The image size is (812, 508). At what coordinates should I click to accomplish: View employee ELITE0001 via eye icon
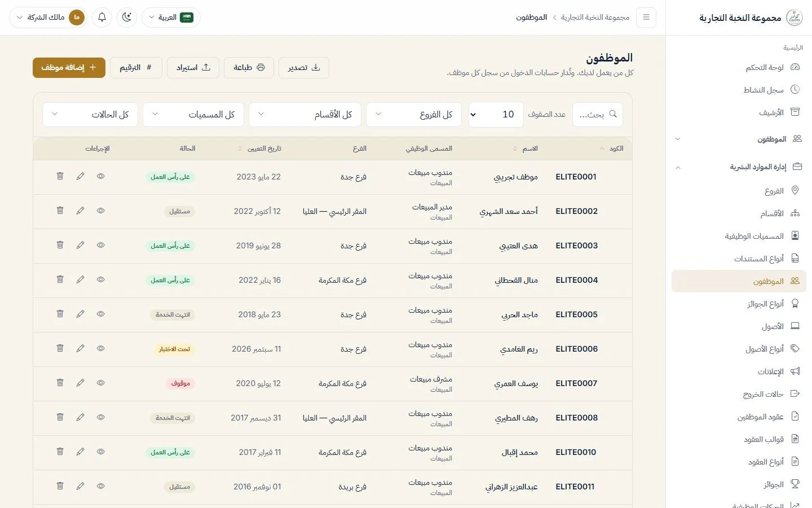tap(101, 176)
